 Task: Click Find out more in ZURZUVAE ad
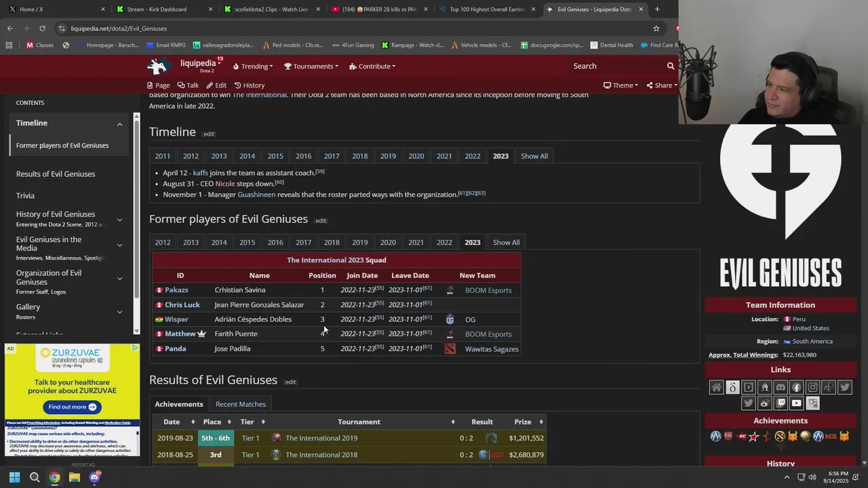[x=72, y=407]
